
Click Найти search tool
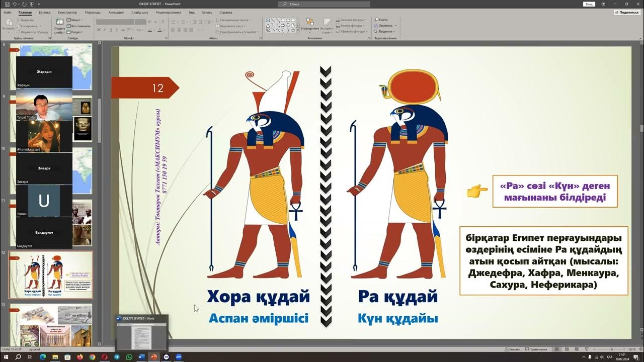pos(381,20)
